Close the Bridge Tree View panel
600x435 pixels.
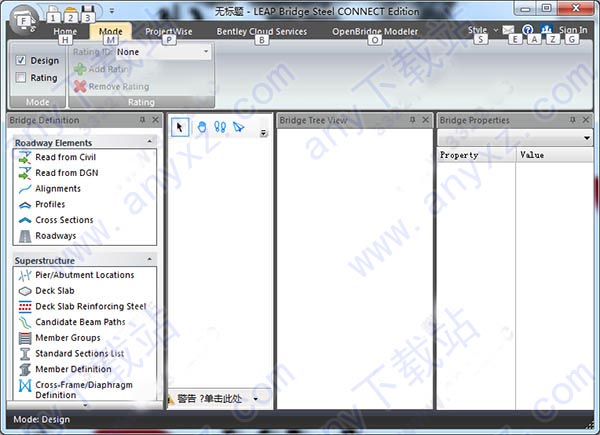(426, 120)
